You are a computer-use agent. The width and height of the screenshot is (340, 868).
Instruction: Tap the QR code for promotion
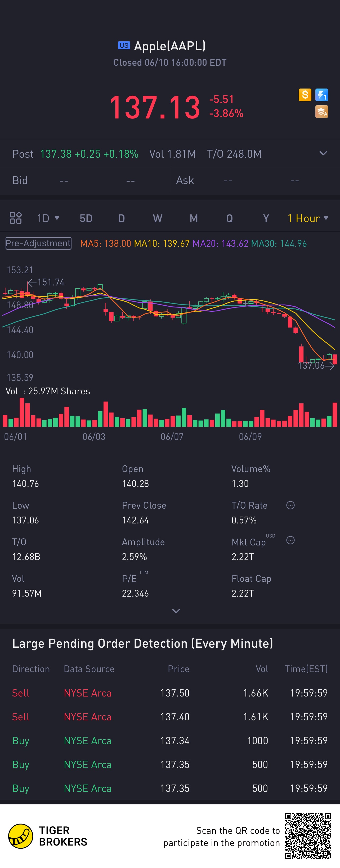pyautogui.click(x=308, y=836)
